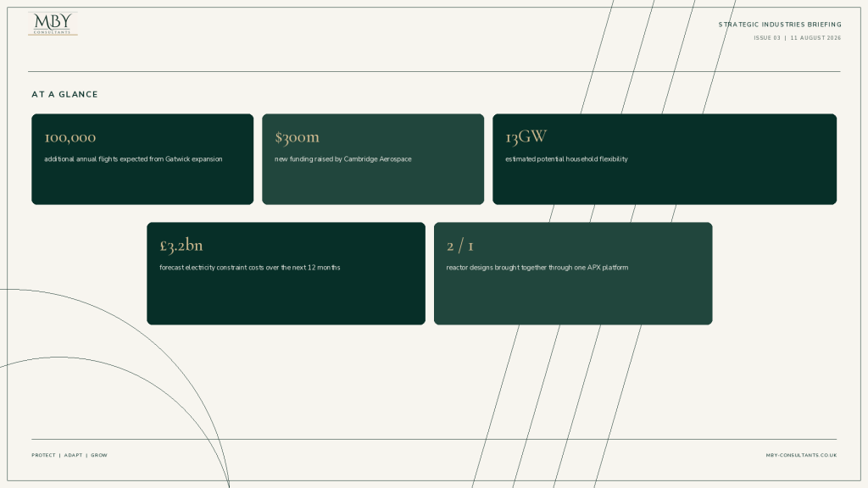Select the electricity constraint costs description
The image size is (868, 488).
click(250, 268)
